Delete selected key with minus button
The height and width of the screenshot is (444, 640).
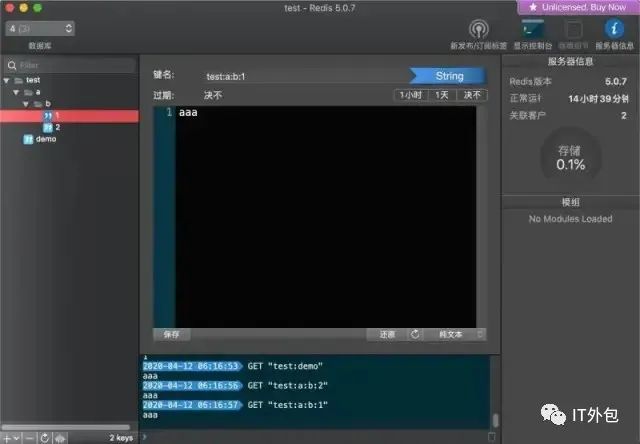click(29, 438)
